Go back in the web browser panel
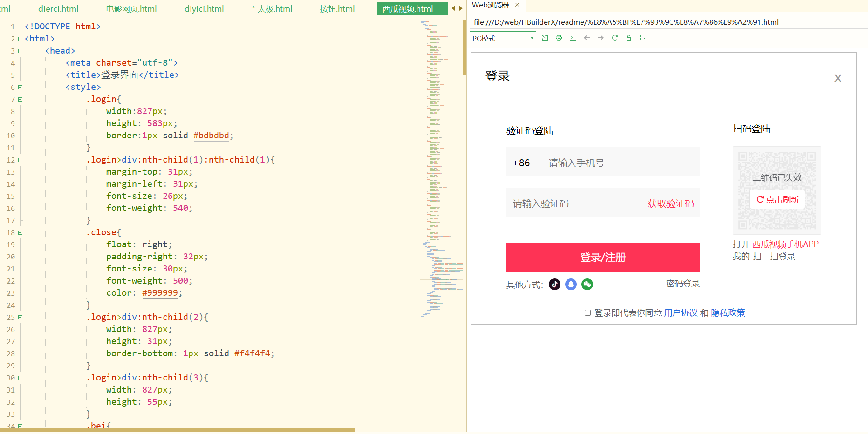This screenshot has height=434, width=868. pyautogui.click(x=587, y=38)
